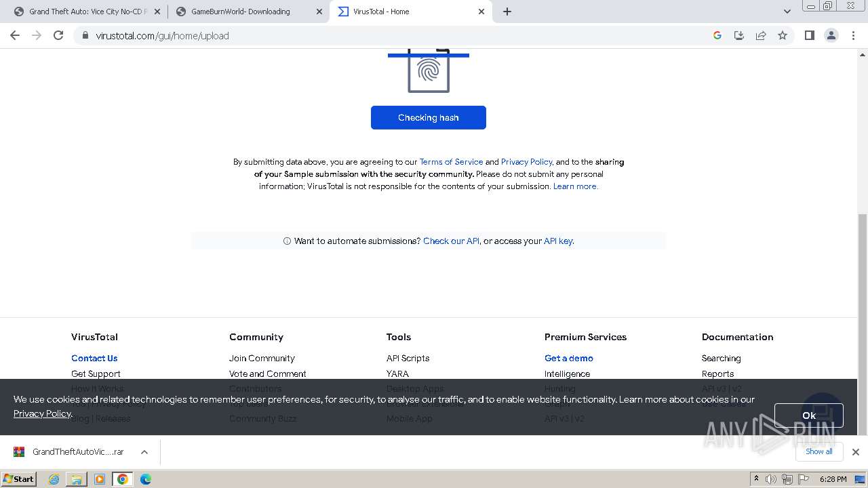Screen dimensions: 868x488
Task: Open API Scripts under Tools
Action: pos(408,358)
